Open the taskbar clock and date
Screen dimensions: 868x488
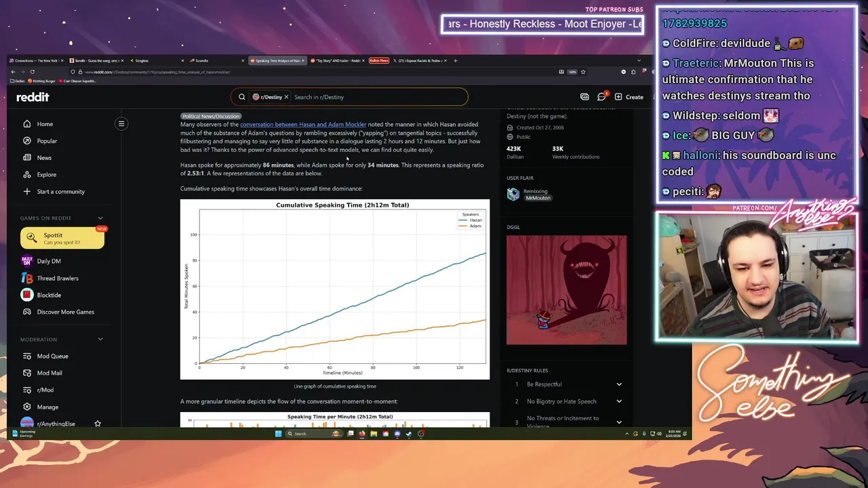[674, 434]
